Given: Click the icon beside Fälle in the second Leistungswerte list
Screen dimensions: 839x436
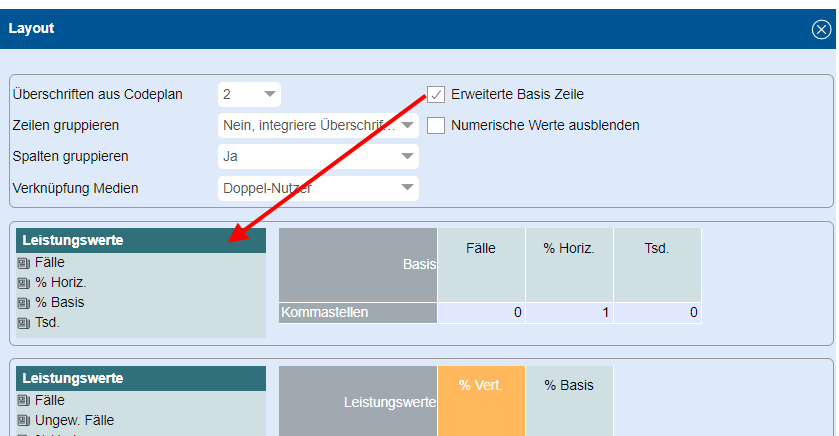Looking at the screenshot, I should point(24,400).
